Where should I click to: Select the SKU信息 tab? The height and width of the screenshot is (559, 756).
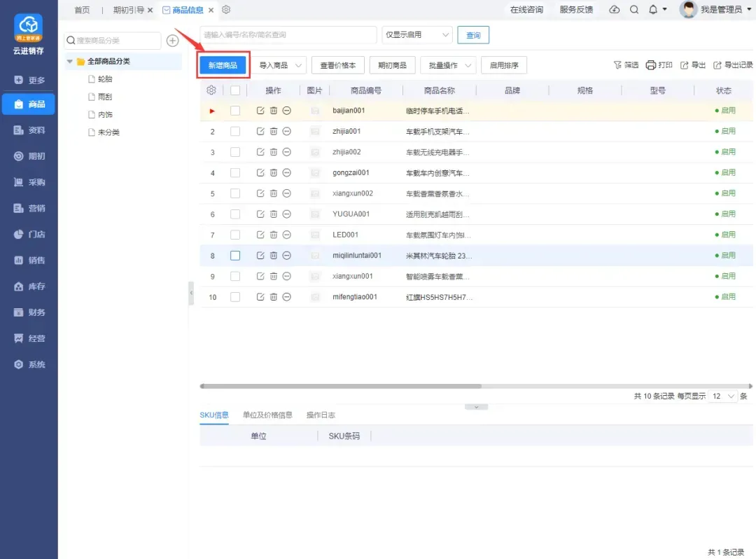pyautogui.click(x=214, y=415)
